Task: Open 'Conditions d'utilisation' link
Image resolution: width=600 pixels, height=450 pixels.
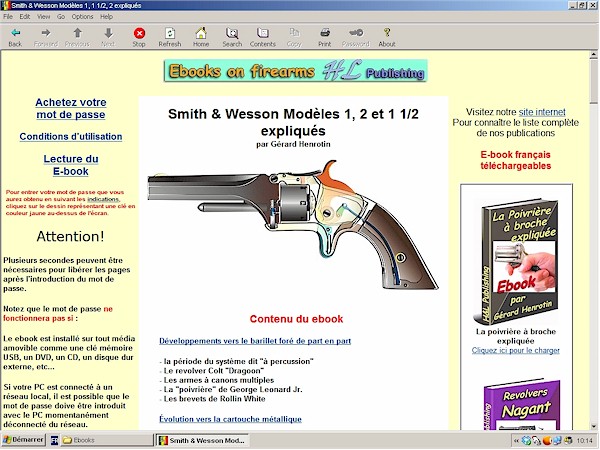Action: point(71,137)
